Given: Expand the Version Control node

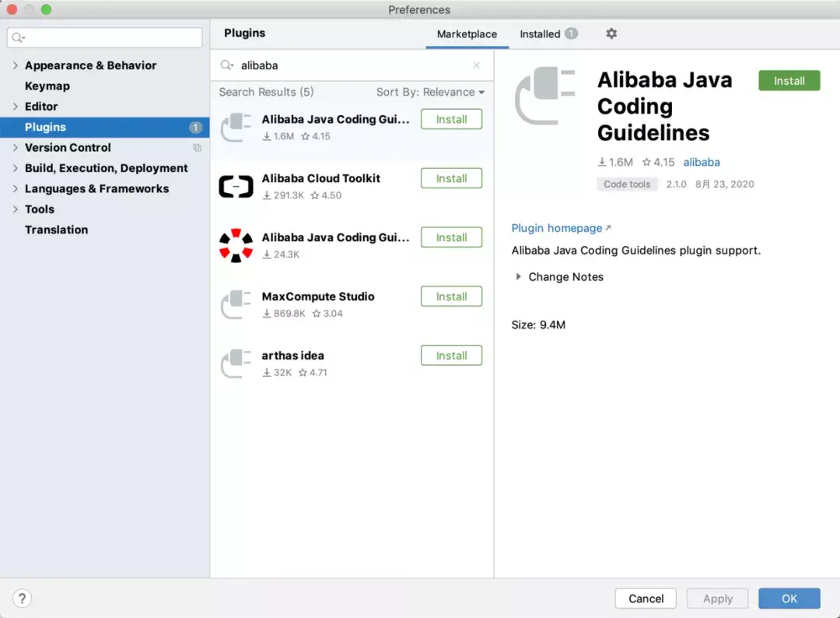Looking at the screenshot, I should coord(15,147).
